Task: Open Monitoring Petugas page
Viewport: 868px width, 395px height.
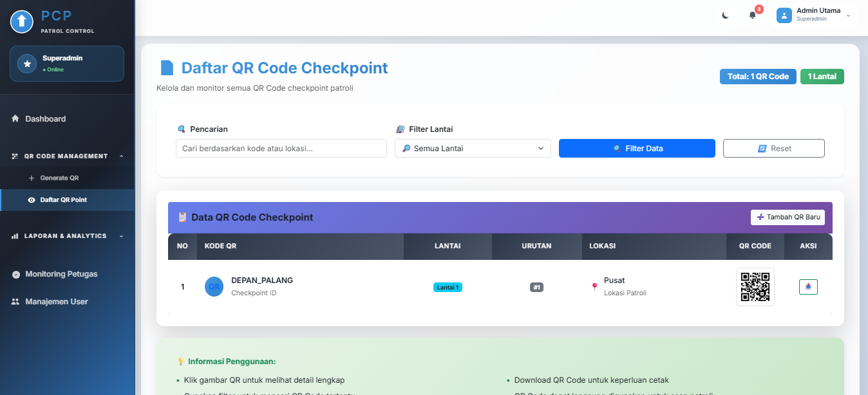Action: (x=61, y=274)
